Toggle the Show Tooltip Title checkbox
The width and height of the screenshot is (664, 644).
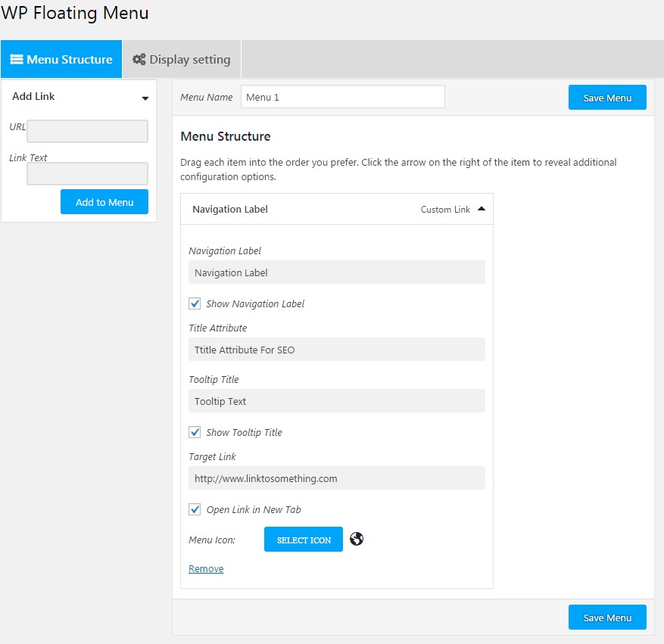(x=195, y=432)
